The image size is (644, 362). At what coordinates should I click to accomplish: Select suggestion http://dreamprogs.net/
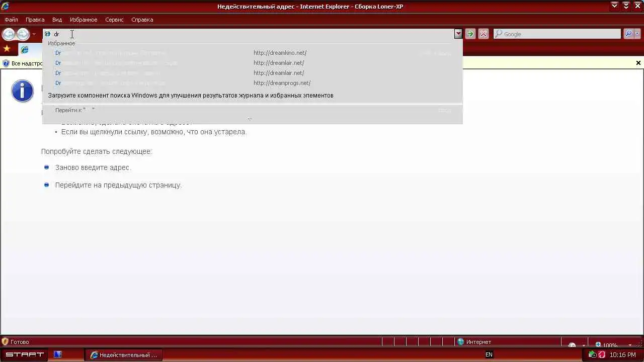click(x=253, y=83)
